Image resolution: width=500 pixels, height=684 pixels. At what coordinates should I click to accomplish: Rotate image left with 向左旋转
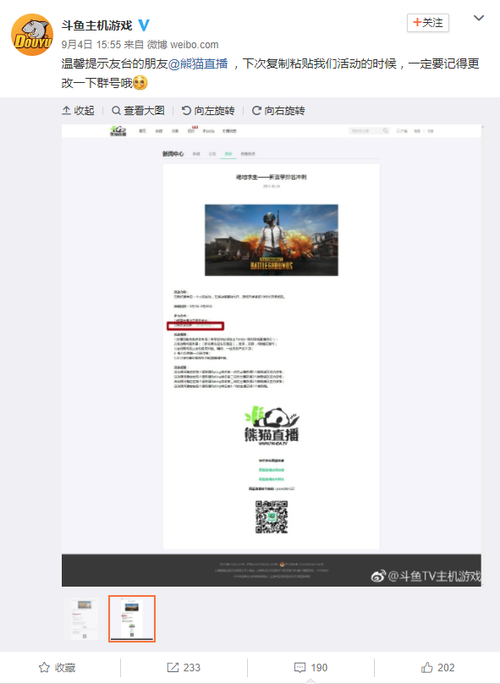208,110
